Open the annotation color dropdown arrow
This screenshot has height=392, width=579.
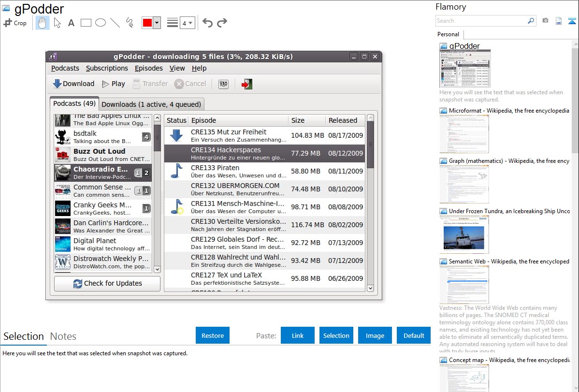(x=157, y=23)
